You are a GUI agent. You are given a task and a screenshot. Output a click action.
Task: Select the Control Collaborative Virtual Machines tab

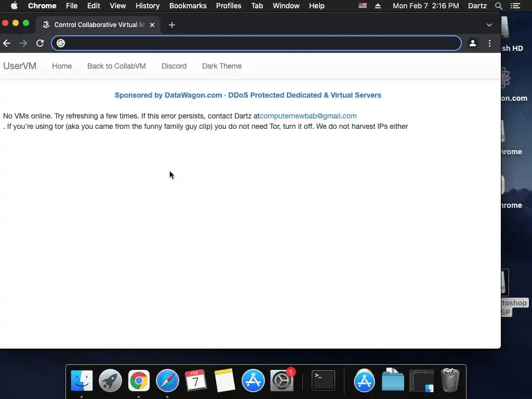coord(98,25)
